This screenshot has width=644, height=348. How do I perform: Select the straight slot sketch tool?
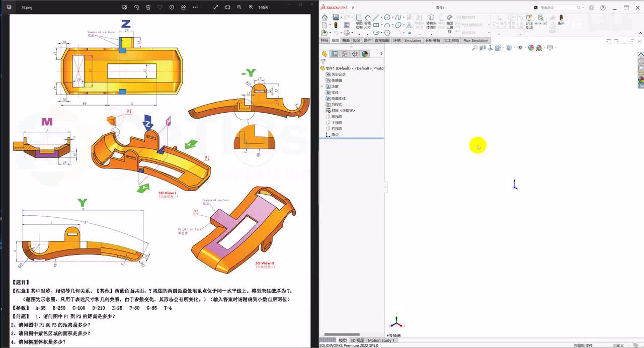(376, 33)
